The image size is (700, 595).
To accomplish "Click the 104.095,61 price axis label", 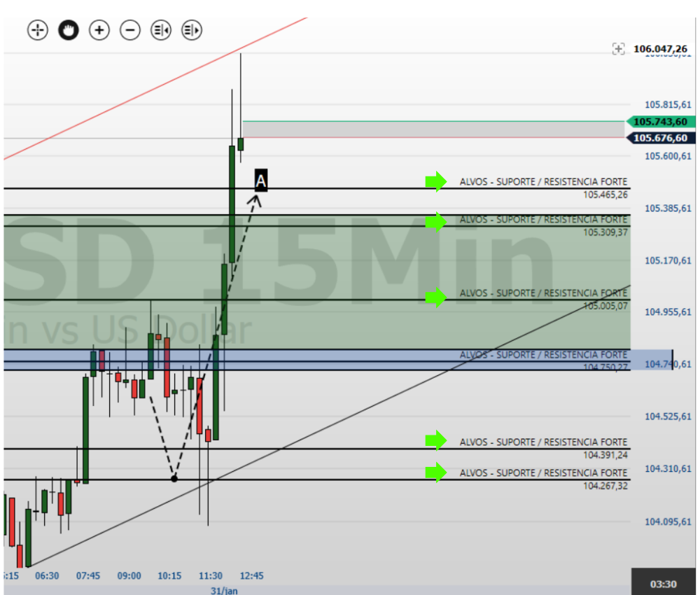I will pyautogui.click(x=668, y=521).
